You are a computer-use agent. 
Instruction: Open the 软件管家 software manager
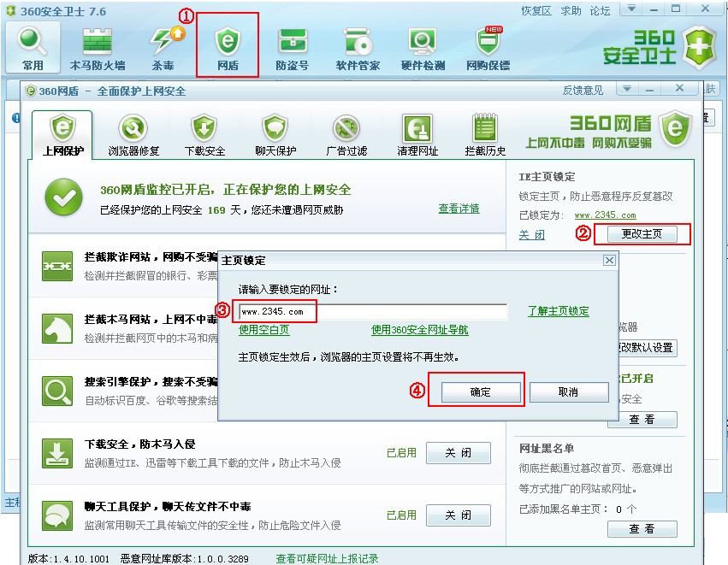pyautogui.click(x=358, y=48)
